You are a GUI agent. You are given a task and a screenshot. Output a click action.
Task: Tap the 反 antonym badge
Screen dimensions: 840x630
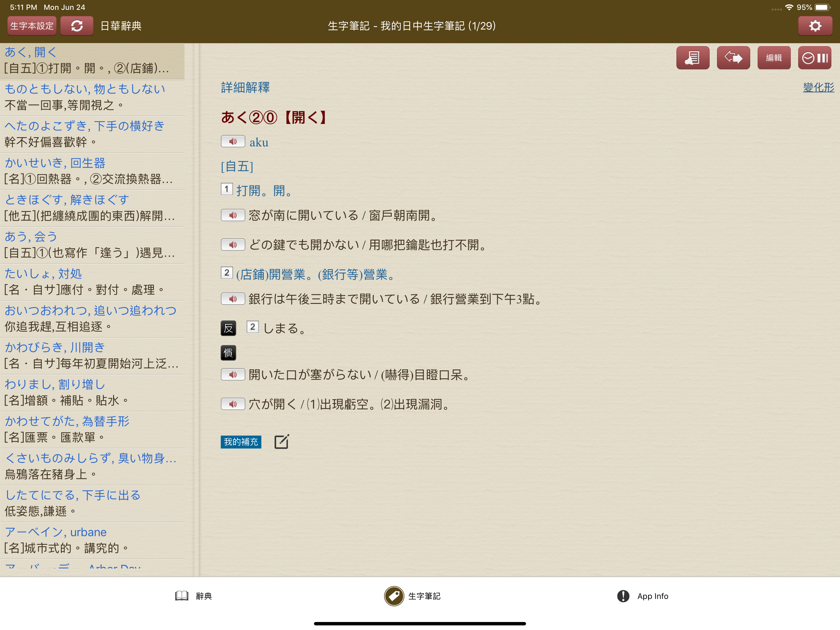pyautogui.click(x=228, y=328)
